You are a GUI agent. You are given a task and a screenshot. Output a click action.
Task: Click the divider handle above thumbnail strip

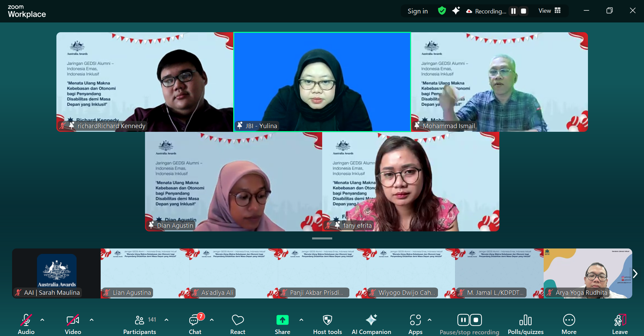pos(322,238)
